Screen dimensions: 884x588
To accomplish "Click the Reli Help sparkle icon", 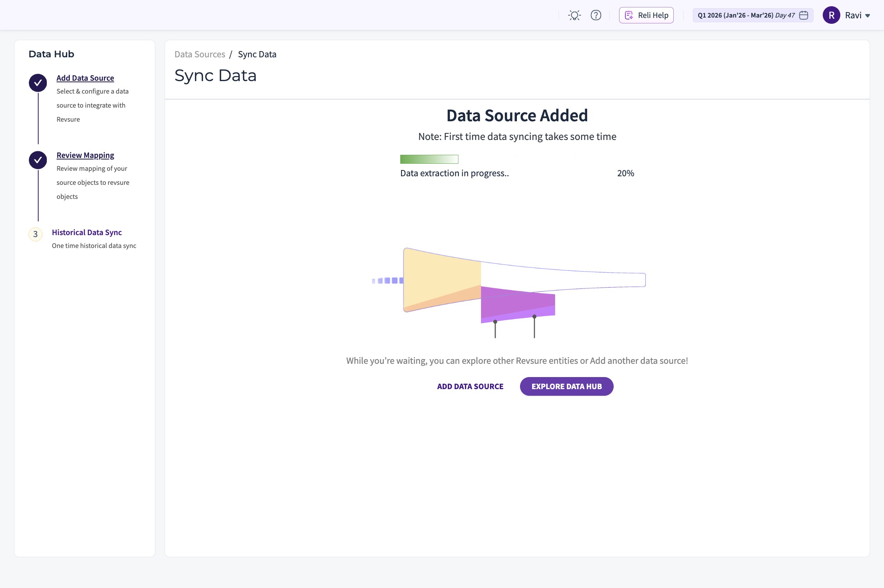I will 629,15.
